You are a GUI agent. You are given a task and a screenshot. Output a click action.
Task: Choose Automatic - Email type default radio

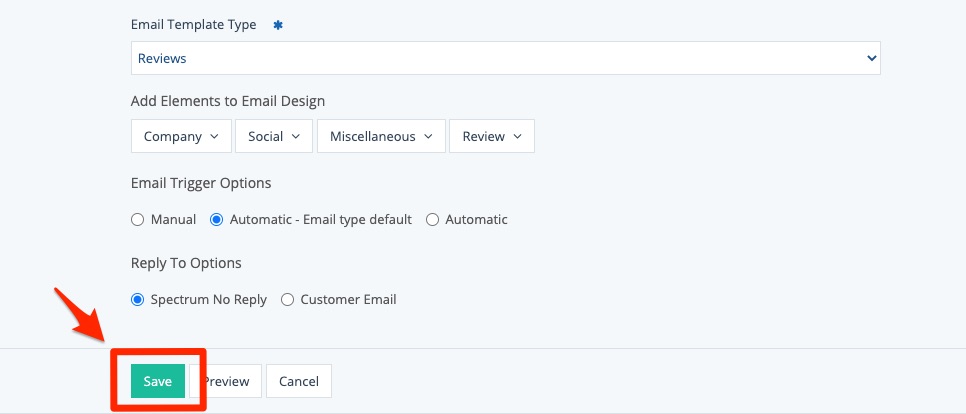[217, 220]
